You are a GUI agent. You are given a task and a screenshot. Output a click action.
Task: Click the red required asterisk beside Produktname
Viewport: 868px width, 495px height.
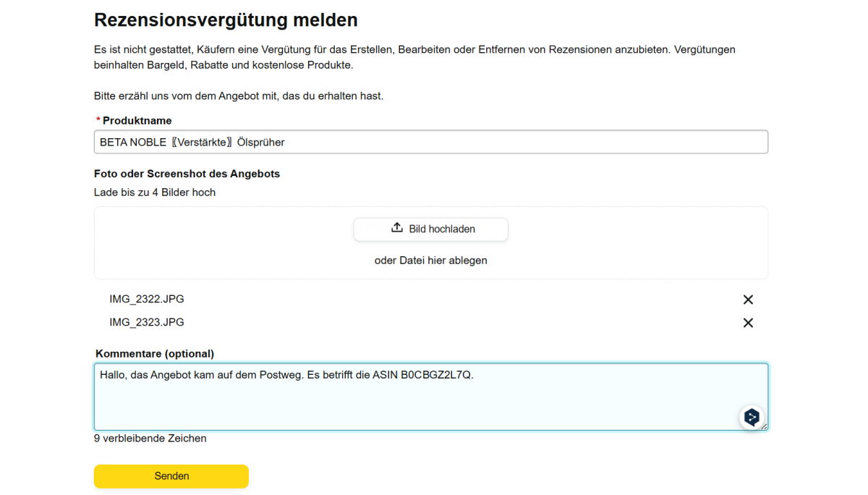[97, 120]
